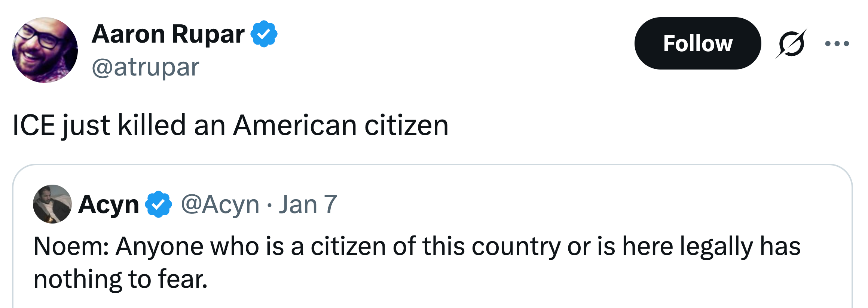Click 'American citizen' in the main post
The image size is (868, 308).
tap(340, 125)
